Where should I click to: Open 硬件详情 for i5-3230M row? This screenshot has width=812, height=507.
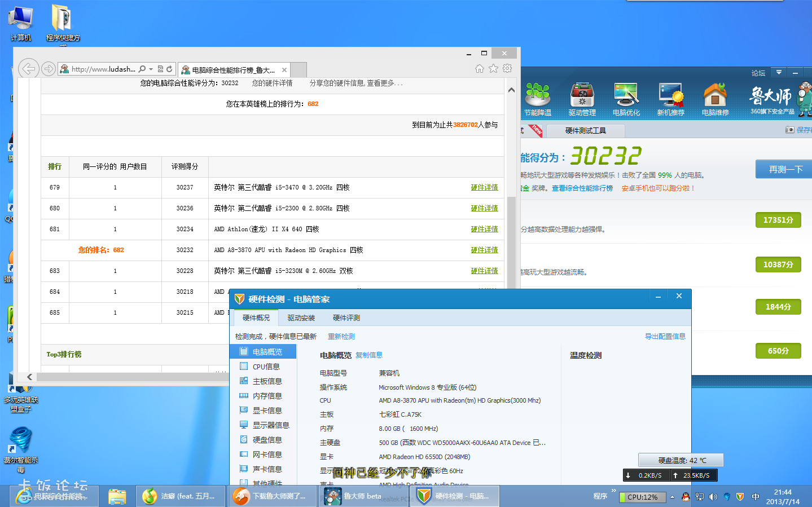tap(485, 271)
